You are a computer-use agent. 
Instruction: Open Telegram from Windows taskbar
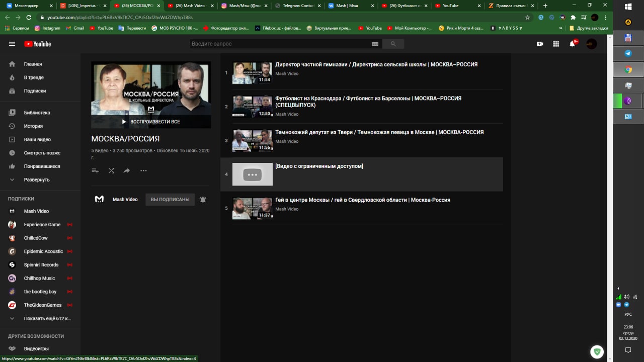628,53
